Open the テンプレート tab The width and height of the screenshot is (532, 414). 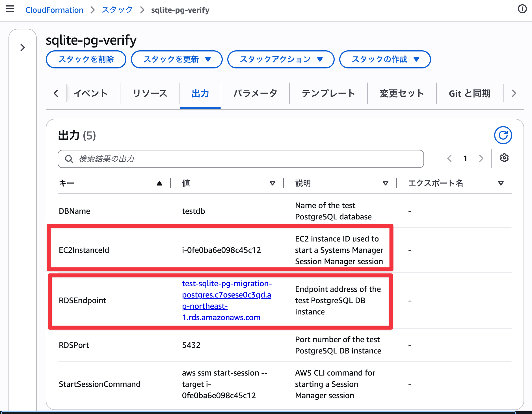coord(328,93)
